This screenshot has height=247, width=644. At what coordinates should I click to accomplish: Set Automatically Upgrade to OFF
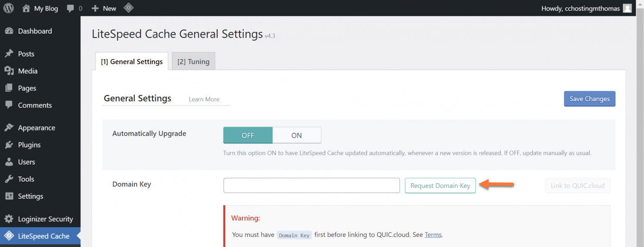[248, 135]
